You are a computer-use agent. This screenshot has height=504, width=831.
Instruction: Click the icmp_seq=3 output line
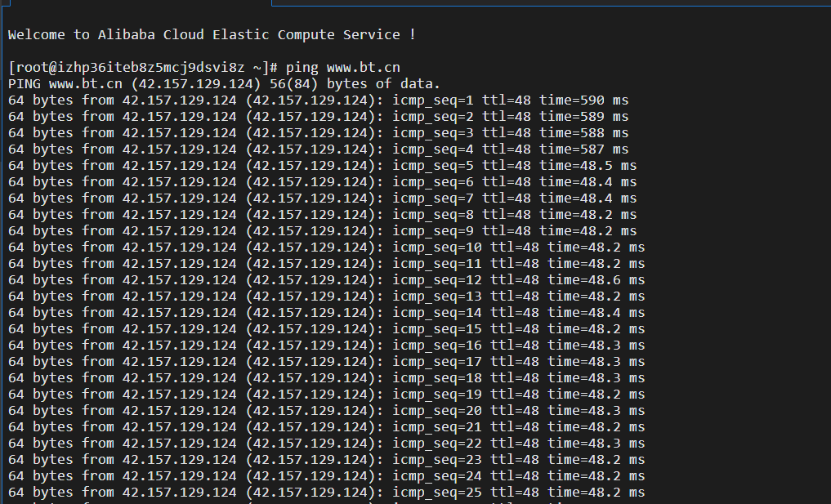click(x=318, y=133)
